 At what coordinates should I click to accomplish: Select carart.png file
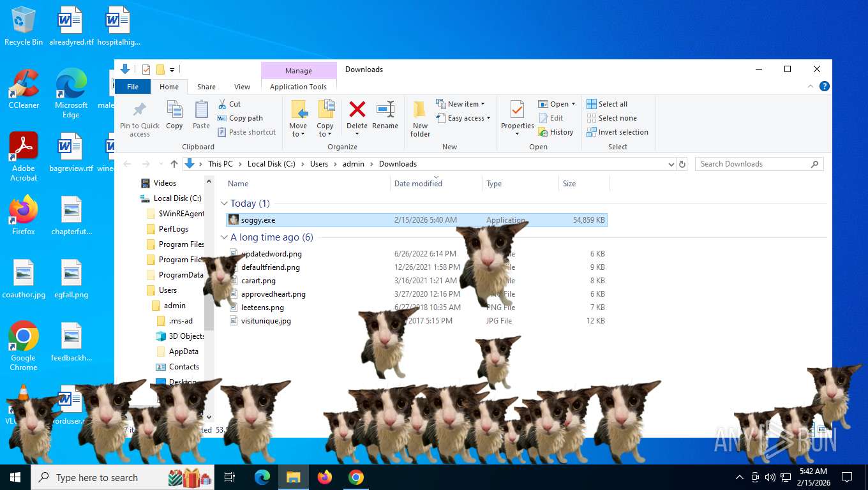click(x=258, y=281)
